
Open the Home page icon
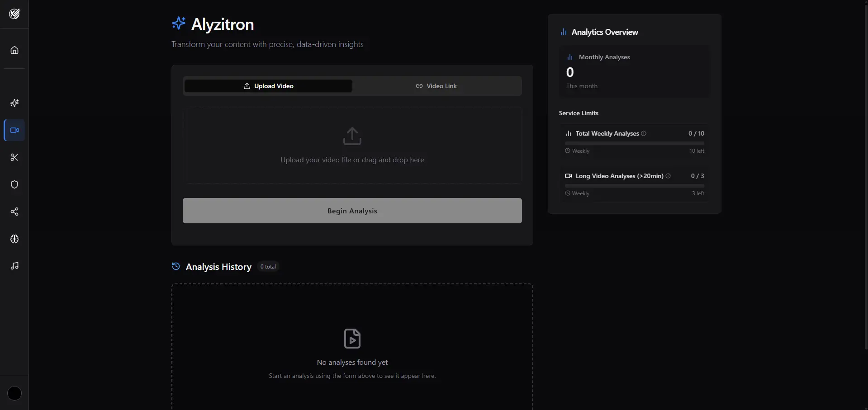click(14, 50)
